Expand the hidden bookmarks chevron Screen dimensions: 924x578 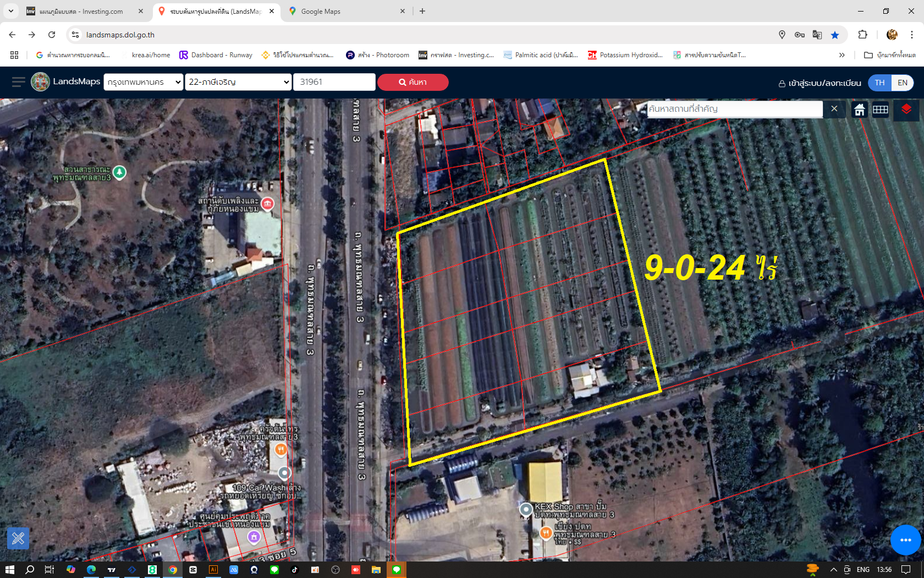tap(842, 55)
